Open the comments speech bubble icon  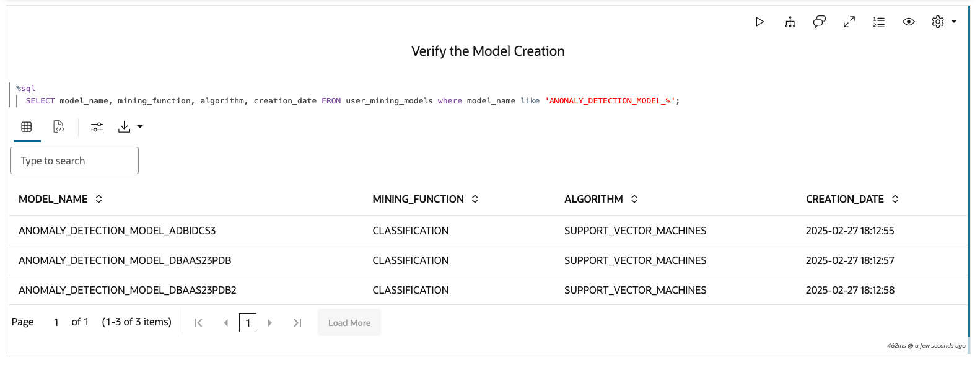coord(819,22)
